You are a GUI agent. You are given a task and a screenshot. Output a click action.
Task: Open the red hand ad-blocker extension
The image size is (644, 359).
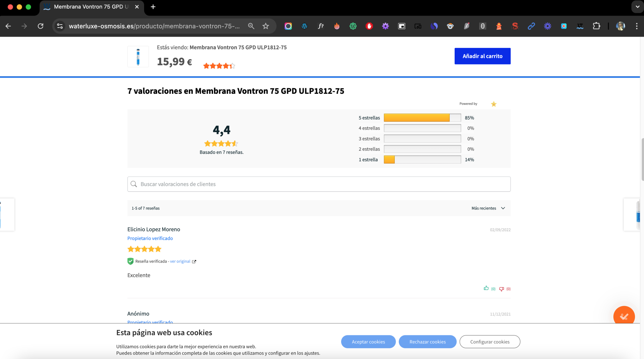pyautogui.click(x=369, y=26)
